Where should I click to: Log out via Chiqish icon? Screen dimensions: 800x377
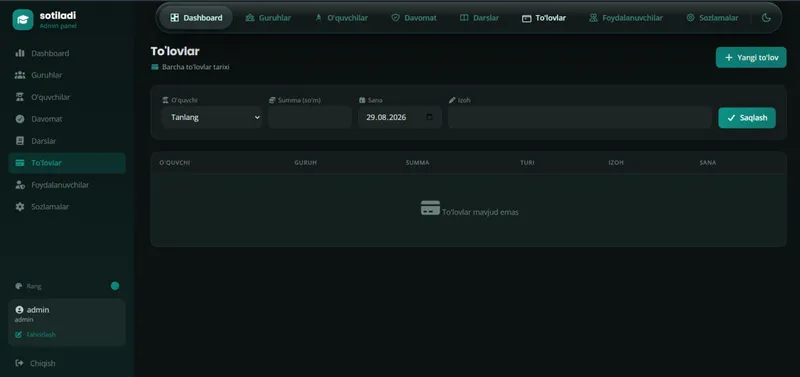tap(20, 363)
